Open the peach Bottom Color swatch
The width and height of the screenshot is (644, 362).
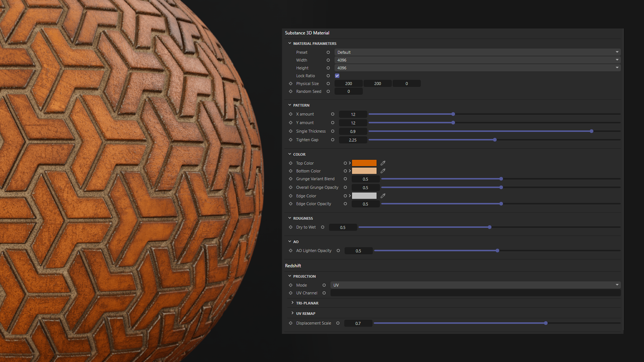tap(364, 171)
